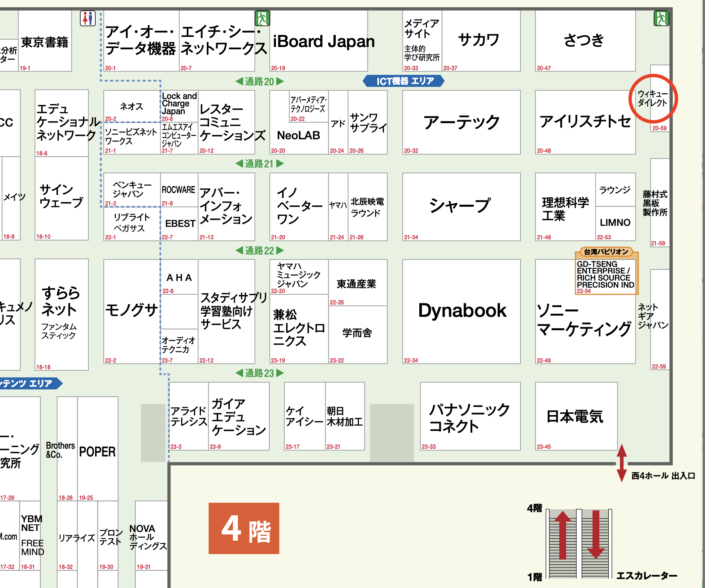The height and width of the screenshot is (588, 705).
Task: Click the 通路22 aisle marker
Action: [260, 250]
